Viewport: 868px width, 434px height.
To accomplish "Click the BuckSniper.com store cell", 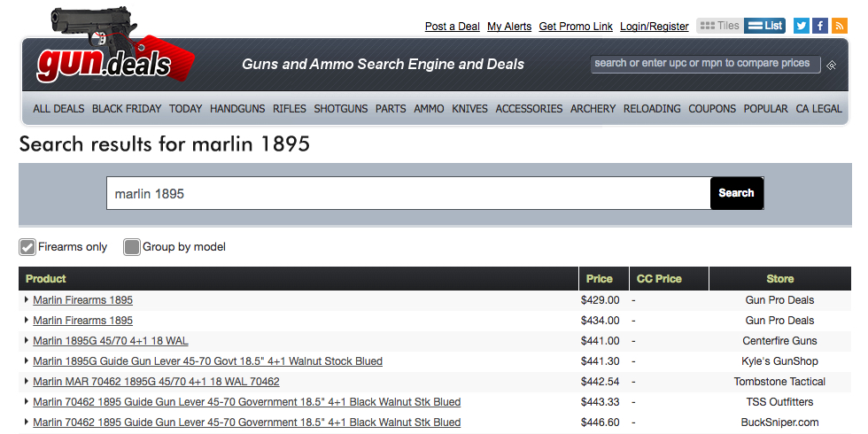I will (780, 422).
